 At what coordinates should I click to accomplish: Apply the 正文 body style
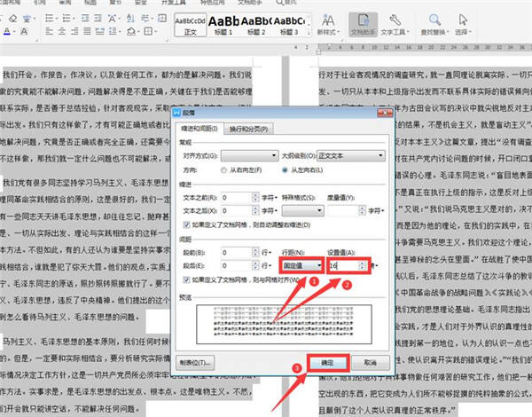(x=190, y=25)
